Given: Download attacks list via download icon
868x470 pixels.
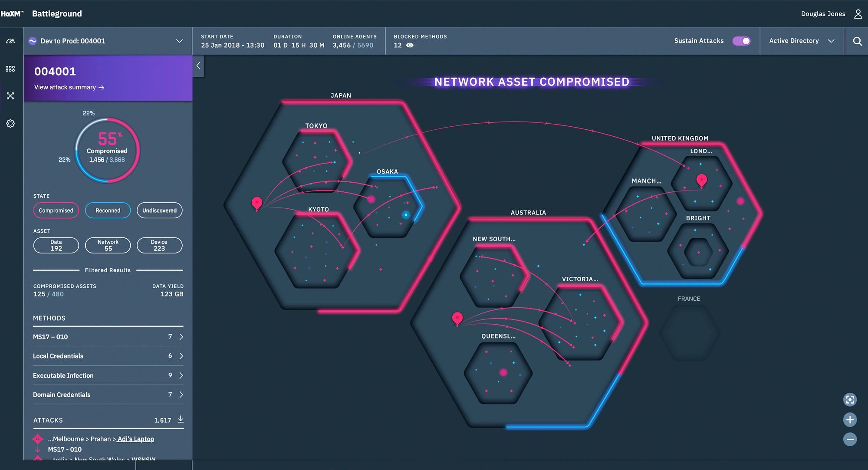Looking at the screenshot, I should pyautogui.click(x=181, y=419).
